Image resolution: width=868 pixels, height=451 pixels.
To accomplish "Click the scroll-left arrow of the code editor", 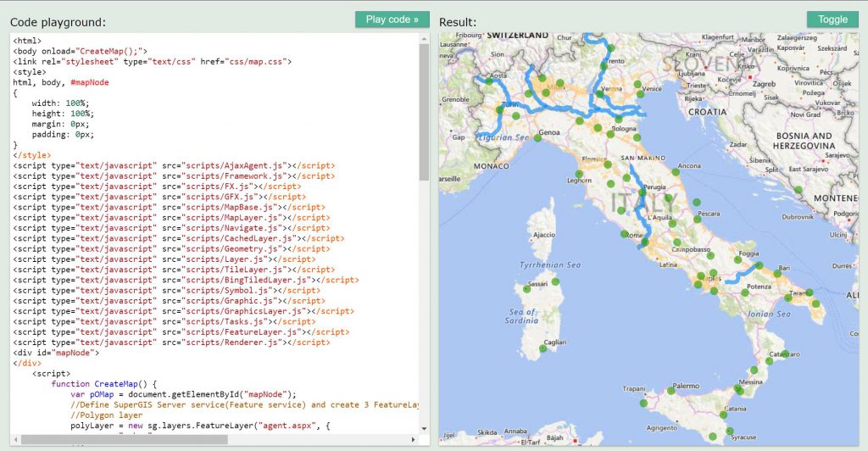I will coord(16,439).
